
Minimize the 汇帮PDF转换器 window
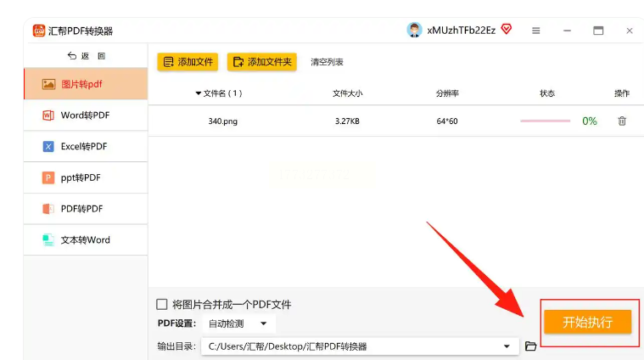[567, 31]
